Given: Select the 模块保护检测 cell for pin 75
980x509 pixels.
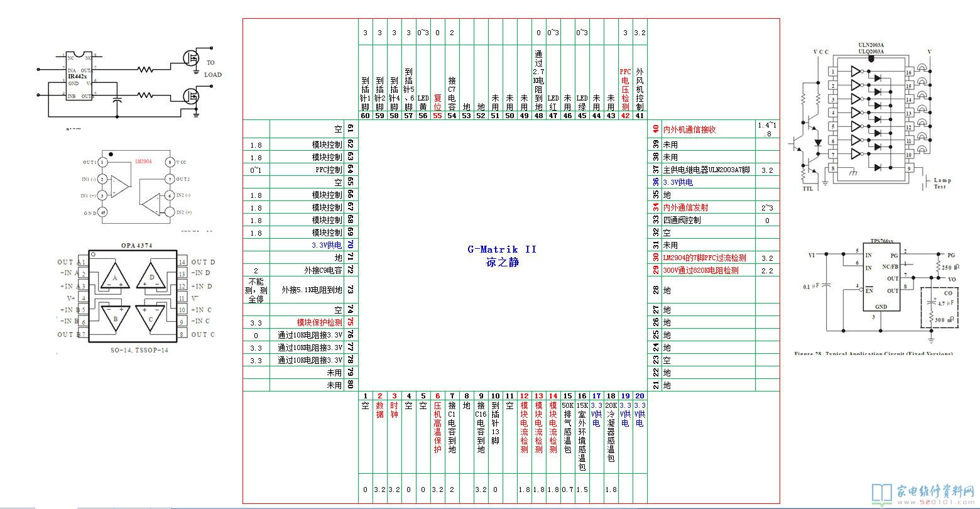Looking at the screenshot, I should coord(307,322).
